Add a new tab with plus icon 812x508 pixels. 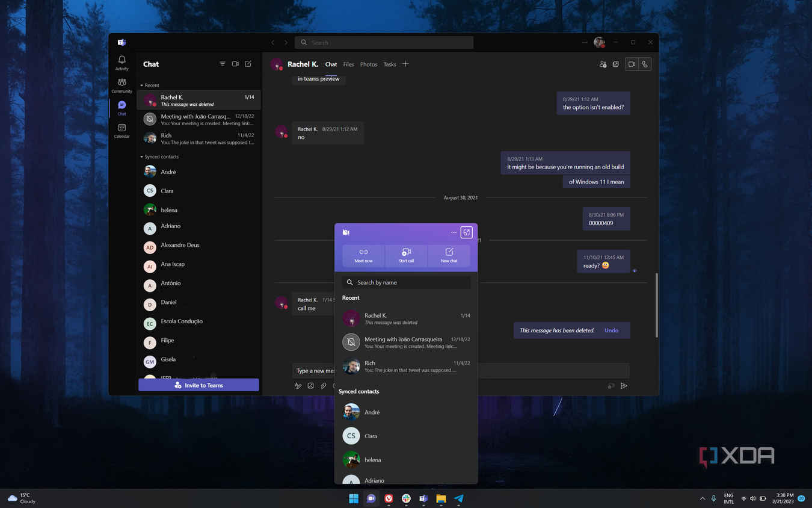tap(405, 64)
